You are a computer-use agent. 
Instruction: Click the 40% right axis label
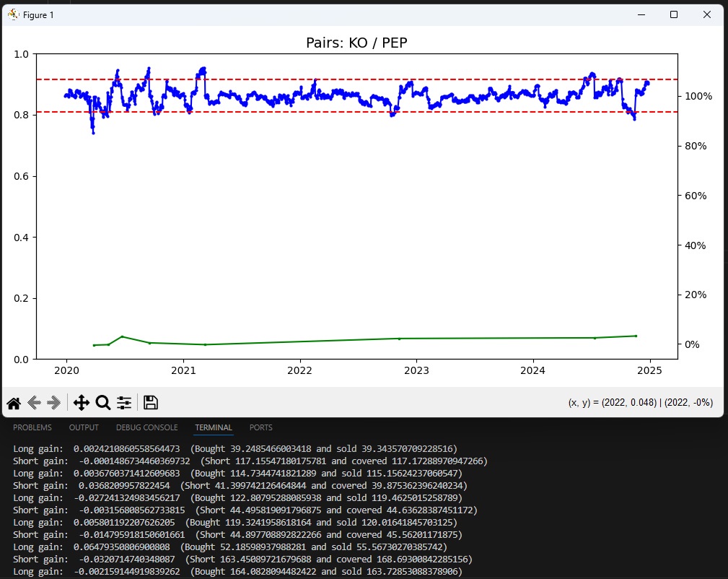click(696, 245)
